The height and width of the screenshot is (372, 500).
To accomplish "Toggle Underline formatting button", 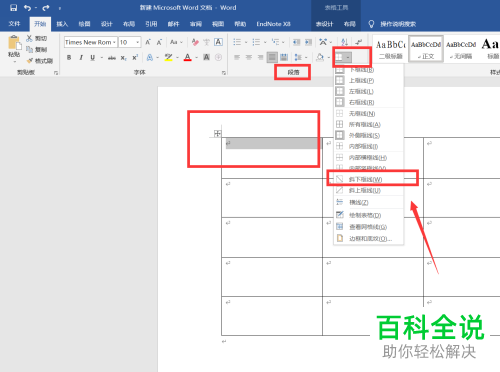I will point(93,57).
